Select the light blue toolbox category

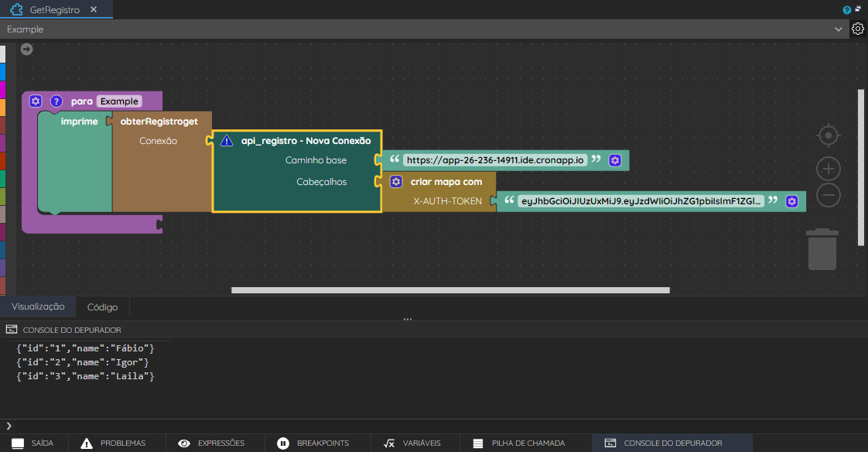[3, 72]
